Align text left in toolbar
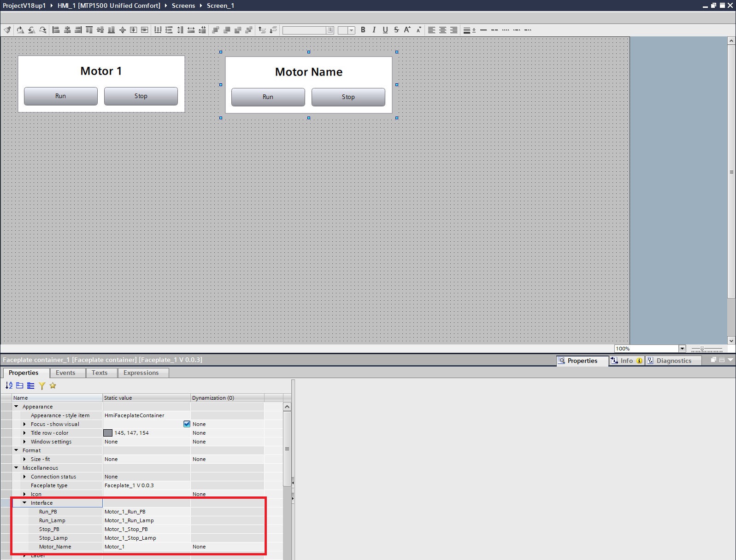This screenshot has width=736, height=560. [432, 30]
